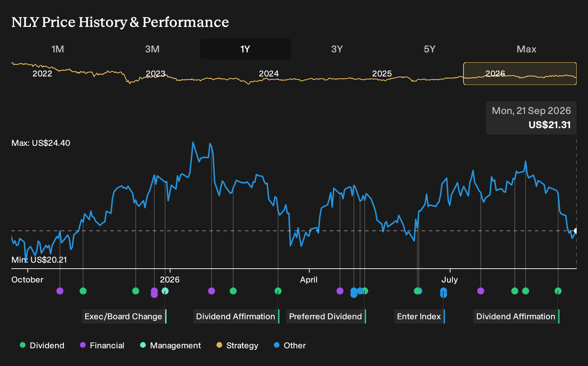
Task: Click the 2025 label on mini chart
Action: 382,74
